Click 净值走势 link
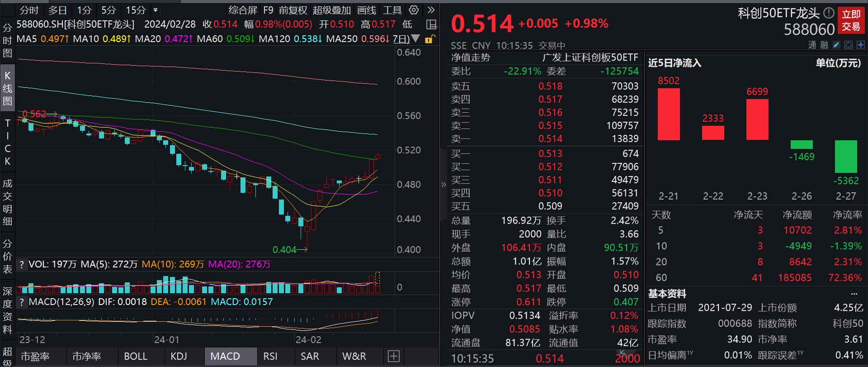Screen dimensions: 868x367 pyautogui.click(x=471, y=57)
